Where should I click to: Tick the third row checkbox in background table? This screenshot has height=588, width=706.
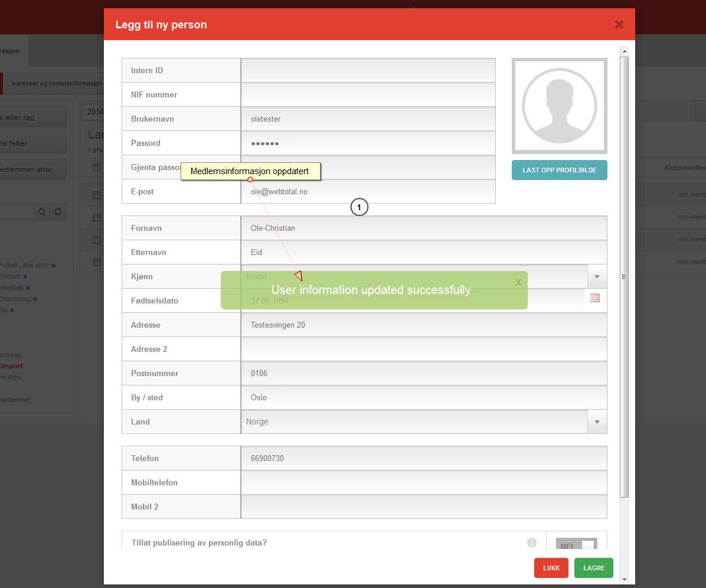coord(96,240)
